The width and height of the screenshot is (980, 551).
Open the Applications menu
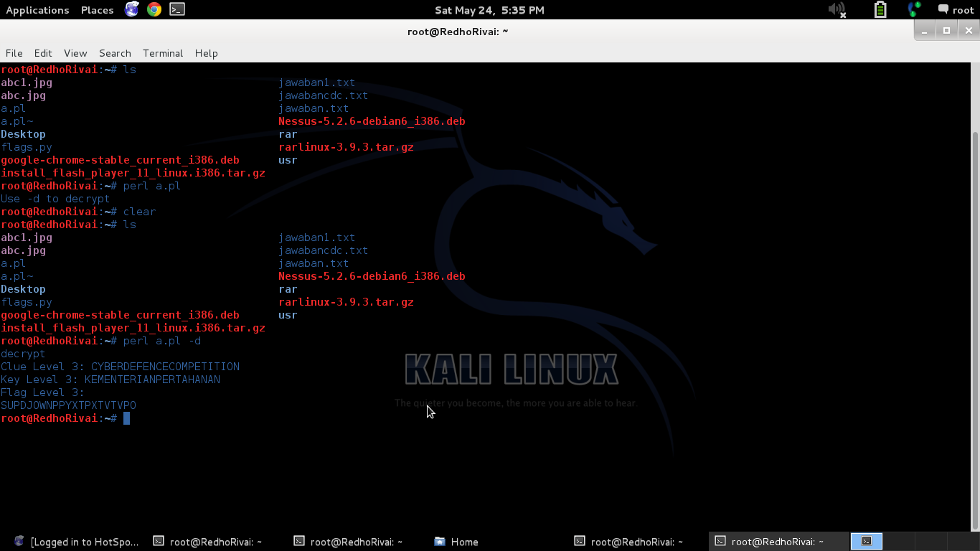[x=37, y=10]
